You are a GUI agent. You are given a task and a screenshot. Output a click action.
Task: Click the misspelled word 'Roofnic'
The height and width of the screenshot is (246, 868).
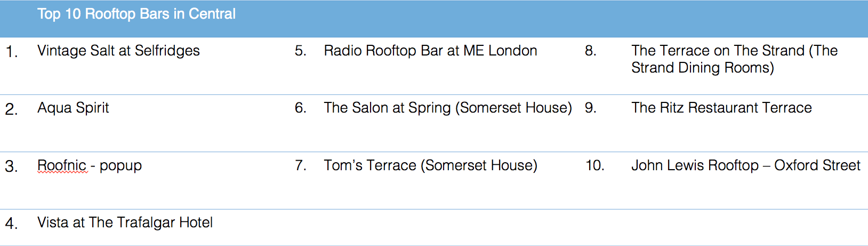coord(62,165)
